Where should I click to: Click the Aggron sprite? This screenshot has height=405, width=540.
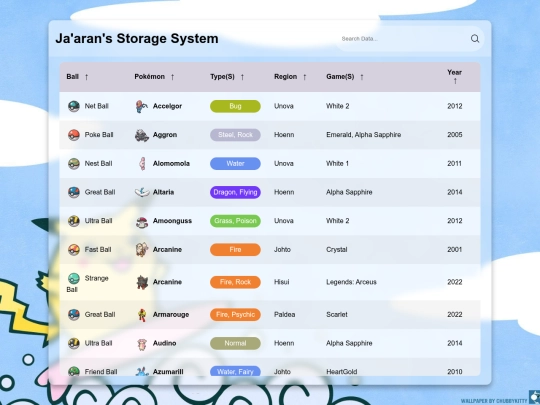pyautogui.click(x=142, y=135)
